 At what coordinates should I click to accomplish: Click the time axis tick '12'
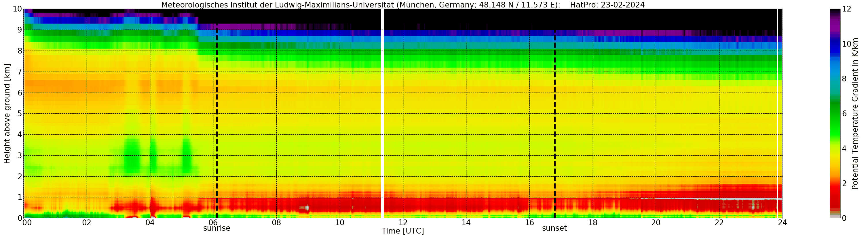[x=403, y=223]
